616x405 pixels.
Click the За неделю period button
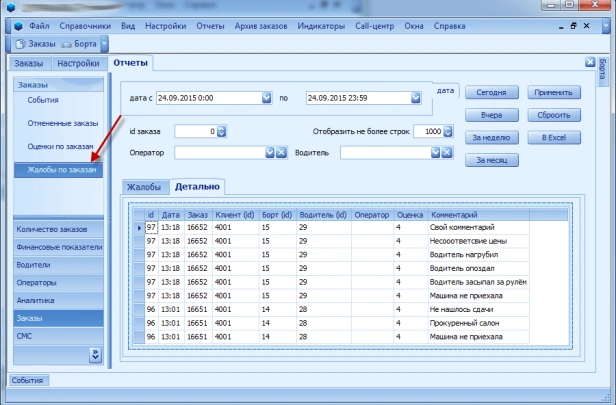[x=490, y=136]
